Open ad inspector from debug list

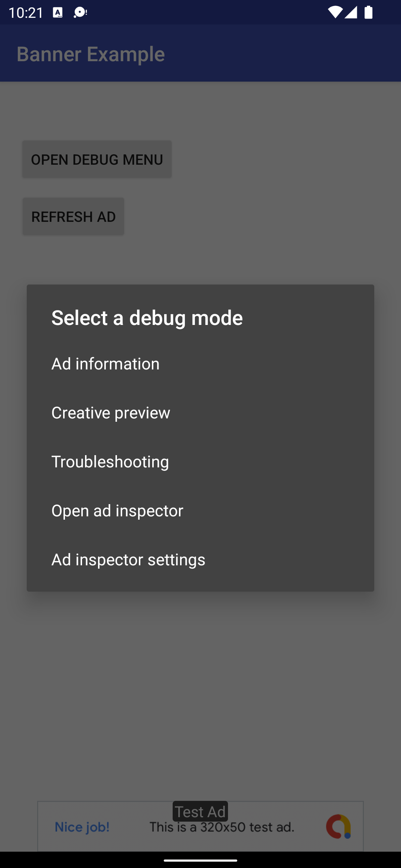point(117,510)
